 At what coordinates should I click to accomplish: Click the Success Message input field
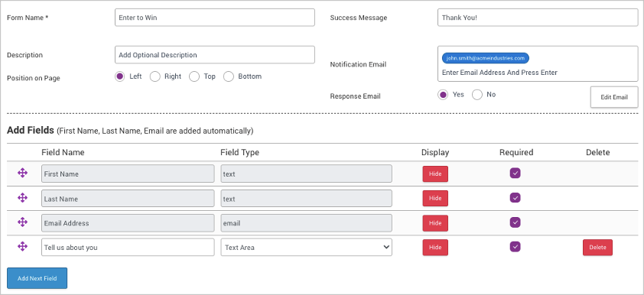[x=538, y=18]
